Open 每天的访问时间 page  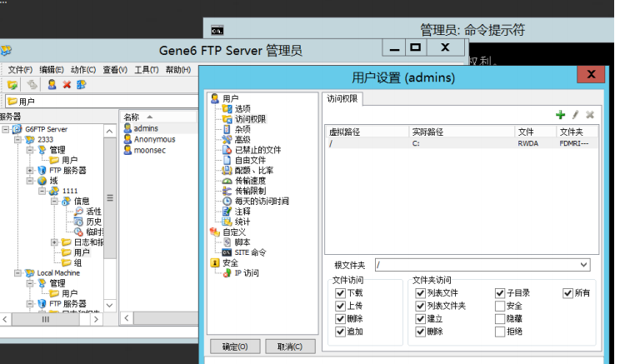(x=262, y=201)
